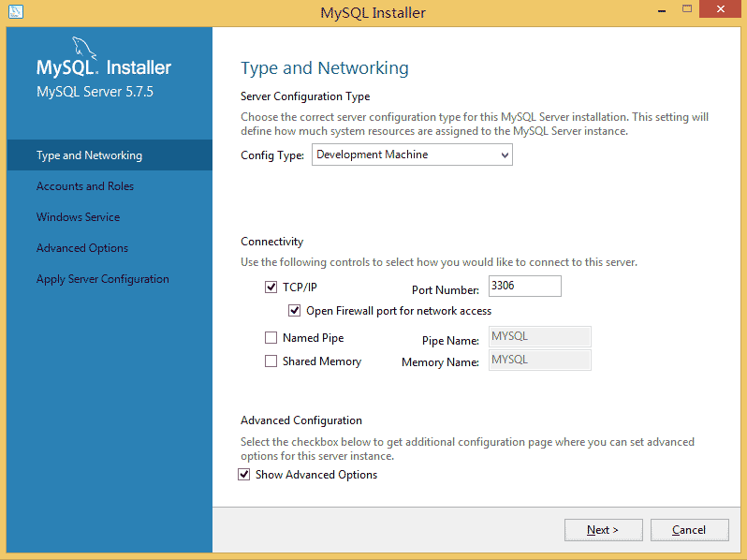The width and height of the screenshot is (747, 560).
Task: Uncheck Open Firewall port for network access
Action: (x=295, y=311)
